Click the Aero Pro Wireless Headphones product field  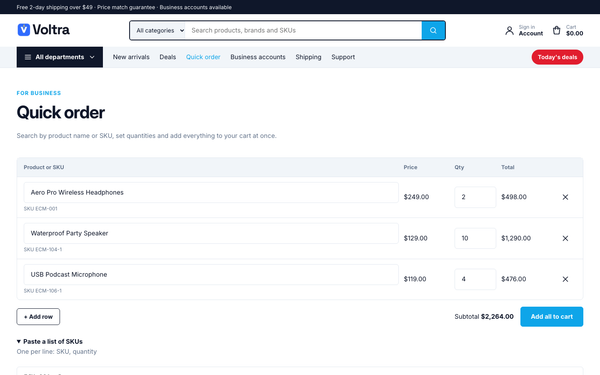[211, 192]
